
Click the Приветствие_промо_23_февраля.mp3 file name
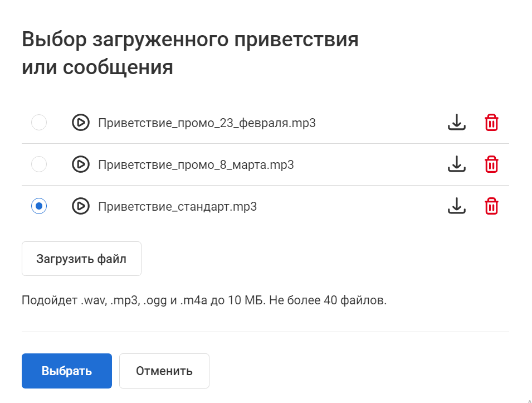click(207, 123)
